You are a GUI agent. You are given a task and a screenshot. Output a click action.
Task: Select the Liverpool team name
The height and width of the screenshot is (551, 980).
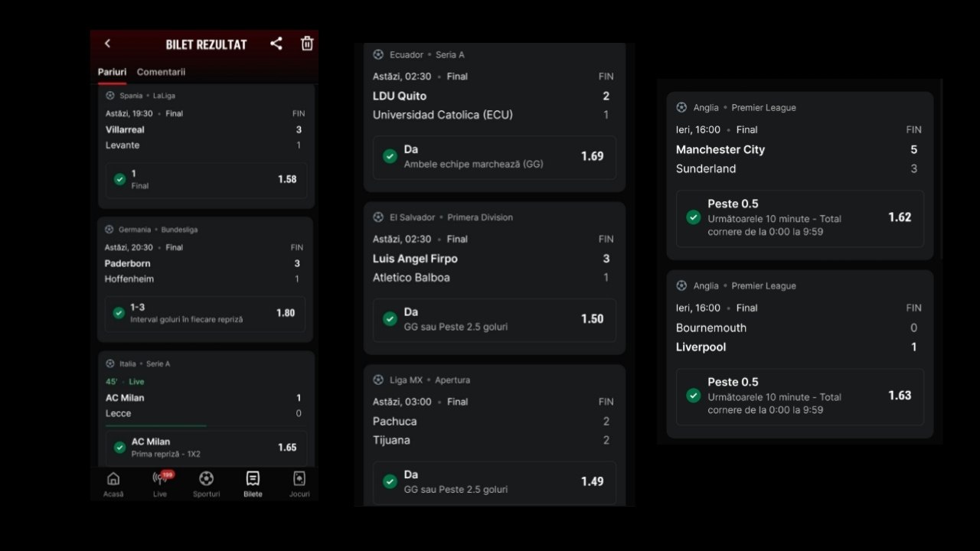[x=701, y=347]
